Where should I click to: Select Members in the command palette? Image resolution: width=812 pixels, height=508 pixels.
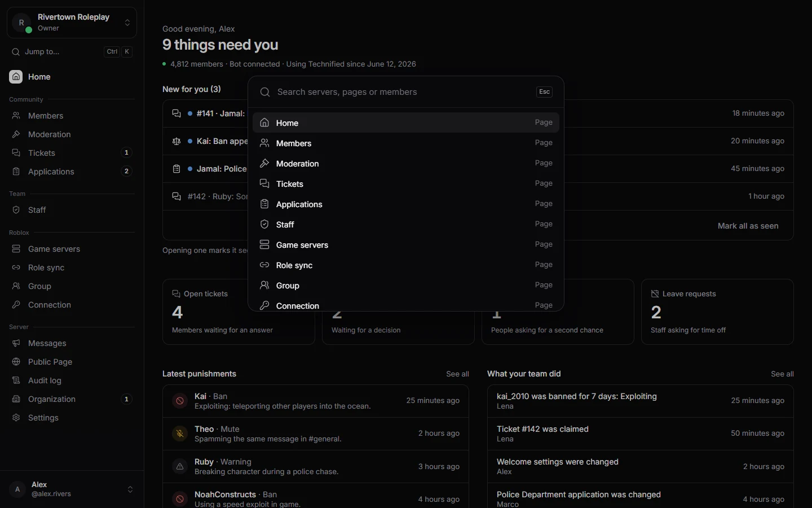pos(406,143)
